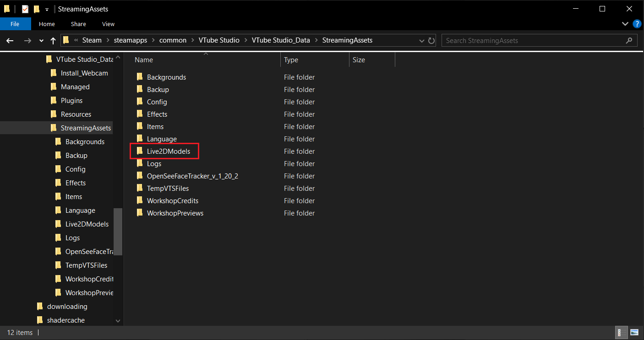644x340 pixels.
Task: Open the File menu
Action: [x=15, y=24]
